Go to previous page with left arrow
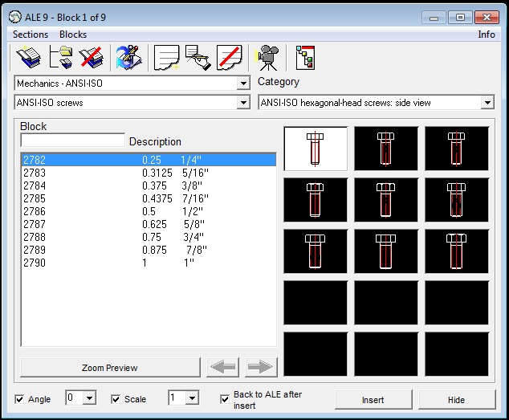The width and height of the screenshot is (509, 420). coord(222,367)
